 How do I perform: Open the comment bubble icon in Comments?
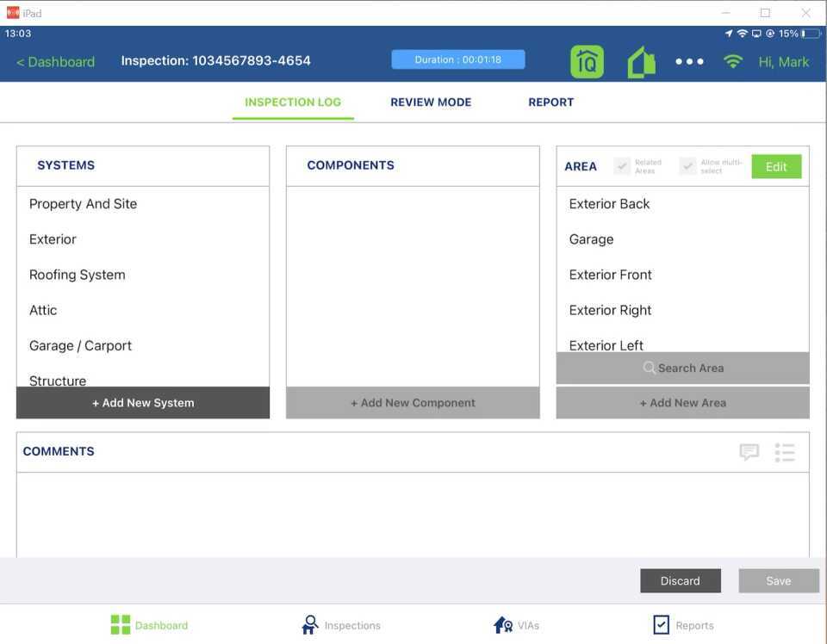click(x=749, y=452)
